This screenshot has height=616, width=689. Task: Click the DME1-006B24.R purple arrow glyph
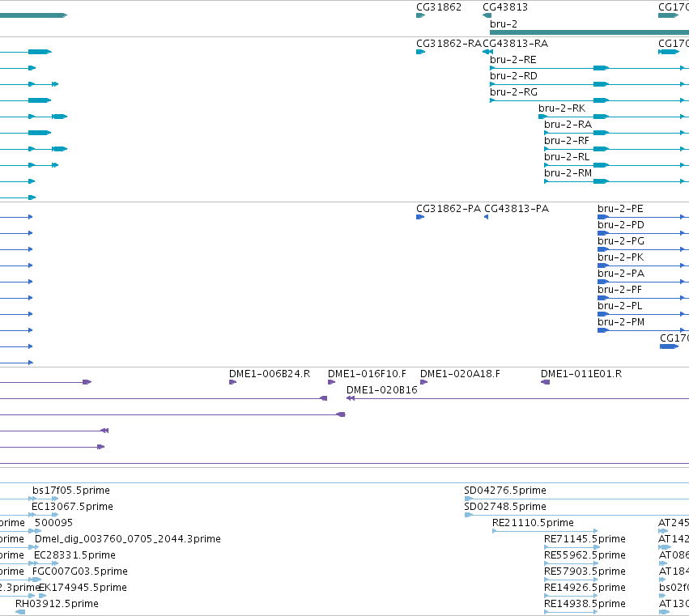233,382
